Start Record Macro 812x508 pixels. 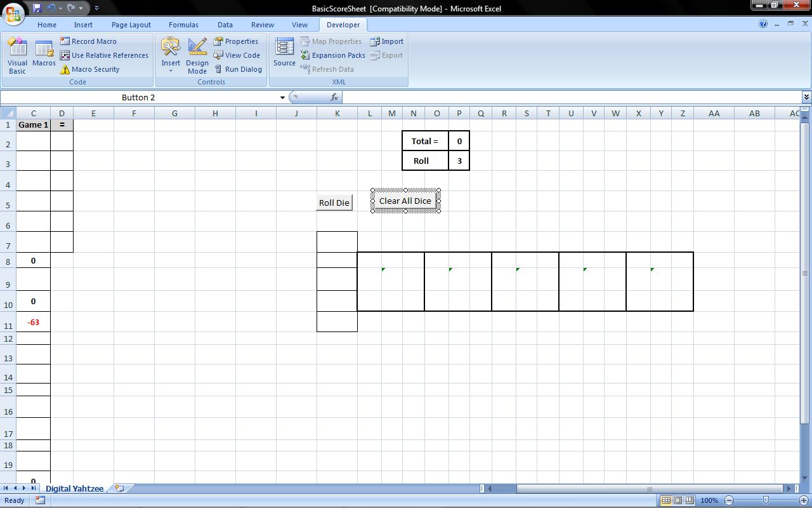[x=88, y=41]
